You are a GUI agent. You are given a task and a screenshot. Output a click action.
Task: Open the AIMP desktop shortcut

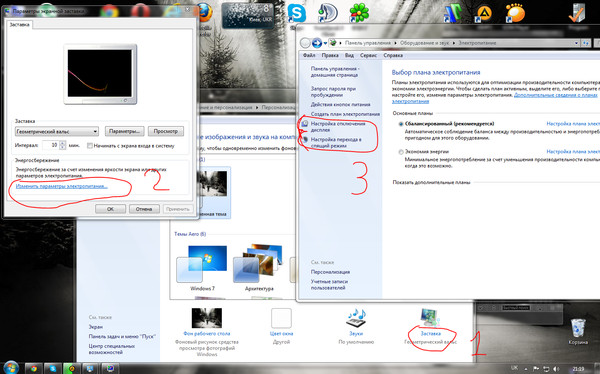[483, 13]
